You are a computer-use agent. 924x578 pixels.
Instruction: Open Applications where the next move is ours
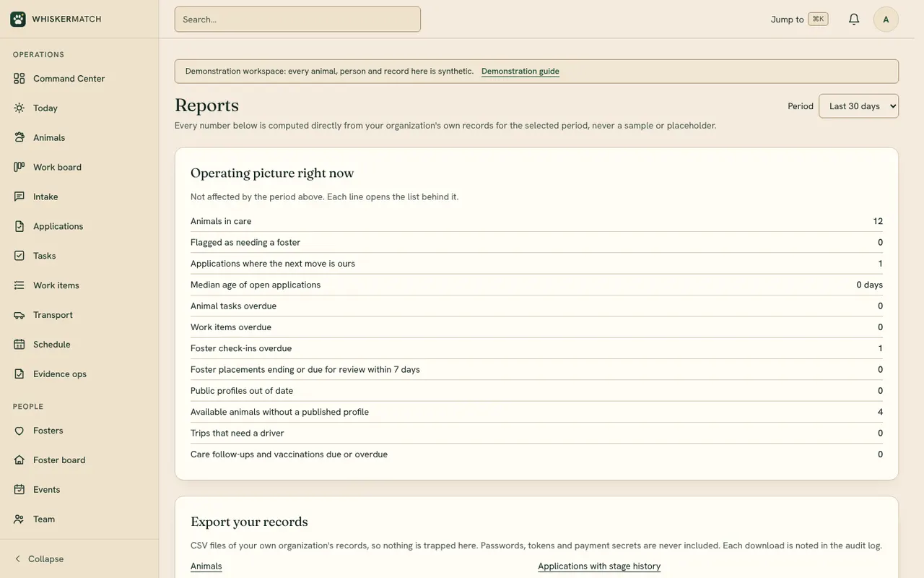[x=536, y=264]
